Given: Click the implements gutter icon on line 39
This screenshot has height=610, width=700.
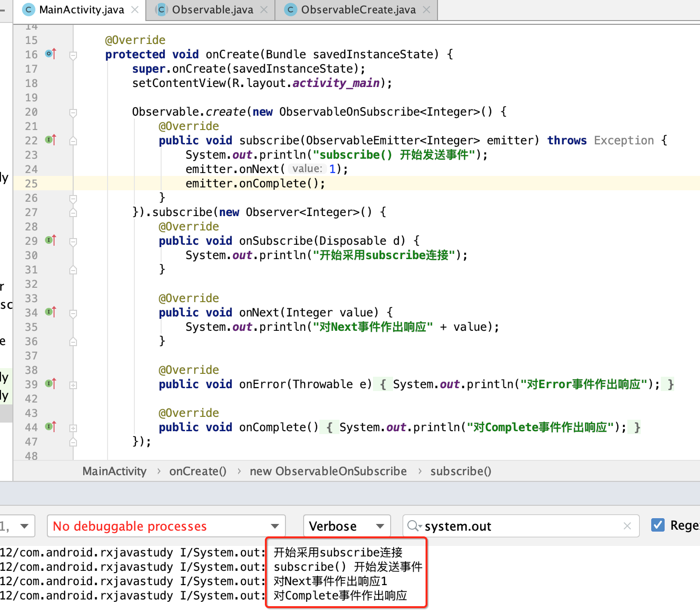Looking at the screenshot, I should pyautogui.click(x=51, y=384).
